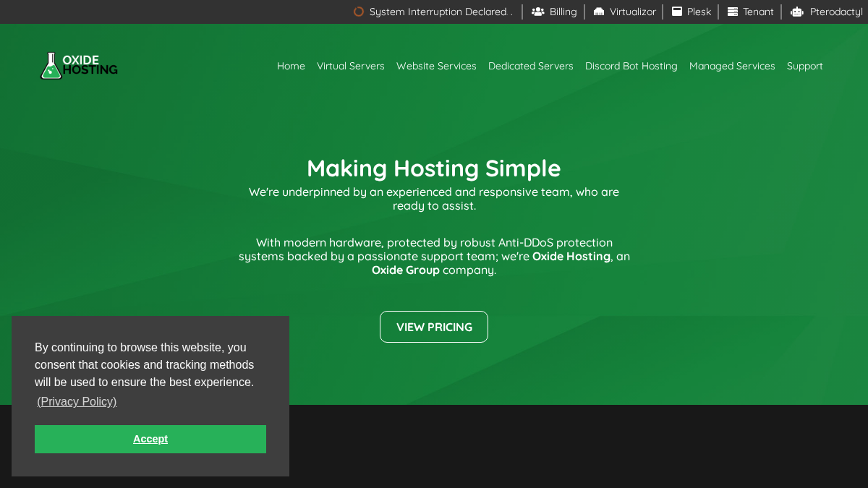Open the Privacy Policy link
Screen dimensions: 868x488
click(x=77, y=401)
